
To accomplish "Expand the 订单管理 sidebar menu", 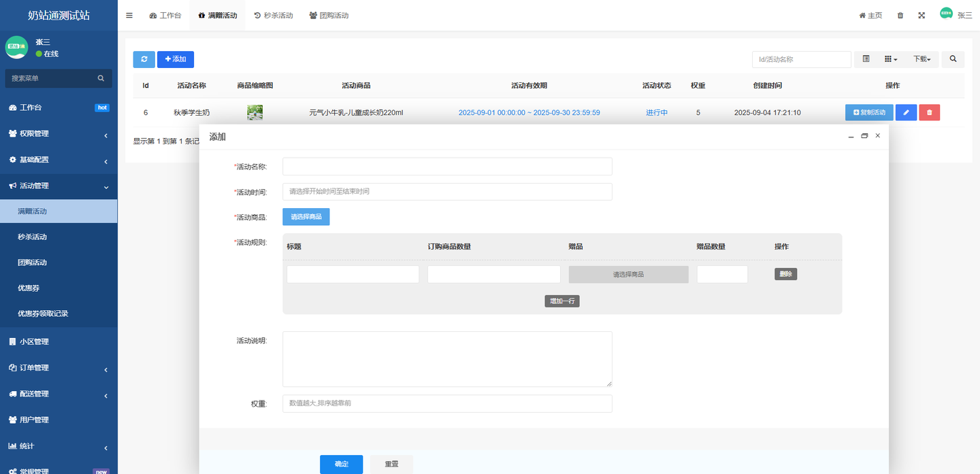I will [x=59, y=368].
